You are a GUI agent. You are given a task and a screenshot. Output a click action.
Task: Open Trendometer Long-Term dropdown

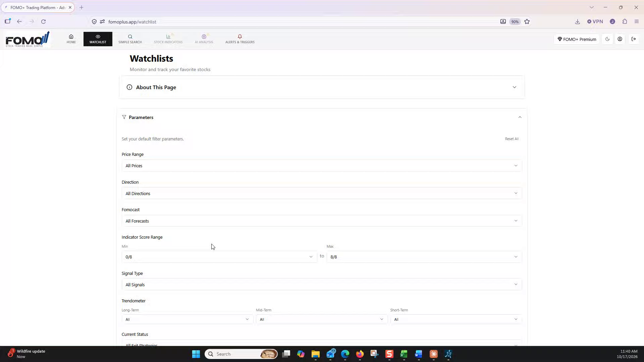(187, 319)
